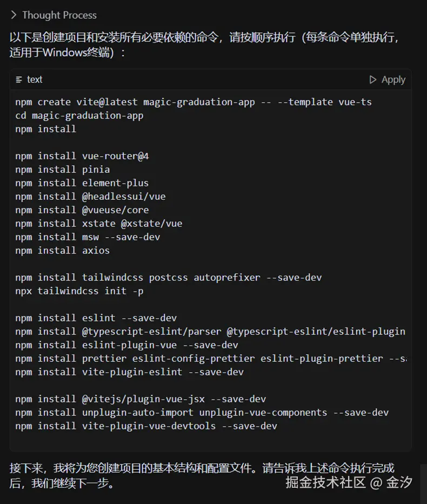Click the cd magic-graduation-app line
The width and height of the screenshot is (427, 504).
pos(79,116)
